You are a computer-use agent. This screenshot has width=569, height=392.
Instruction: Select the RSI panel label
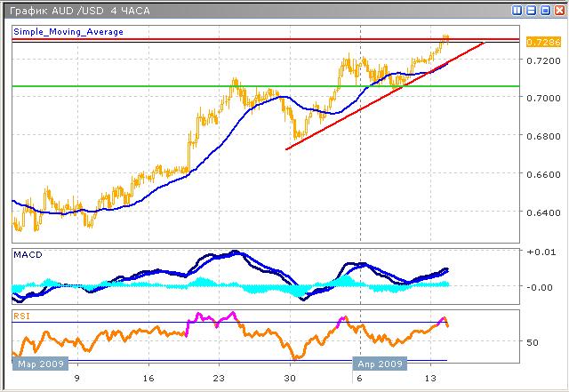22,315
